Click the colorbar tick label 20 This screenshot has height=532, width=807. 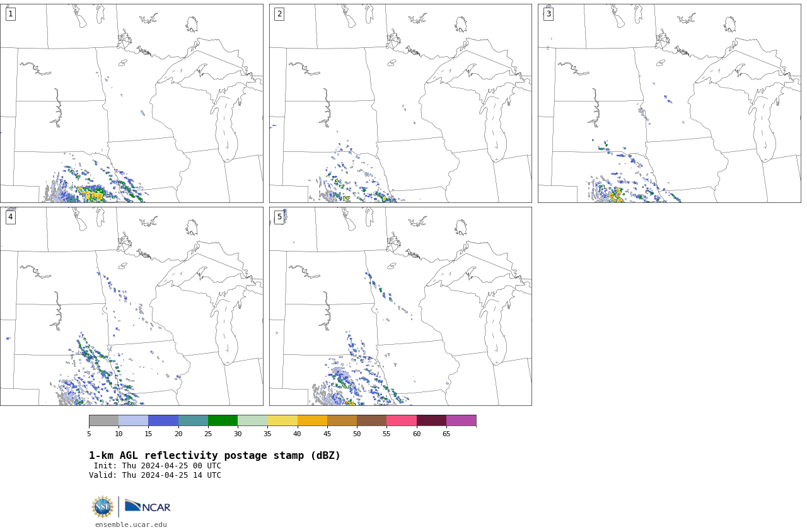pos(178,434)
